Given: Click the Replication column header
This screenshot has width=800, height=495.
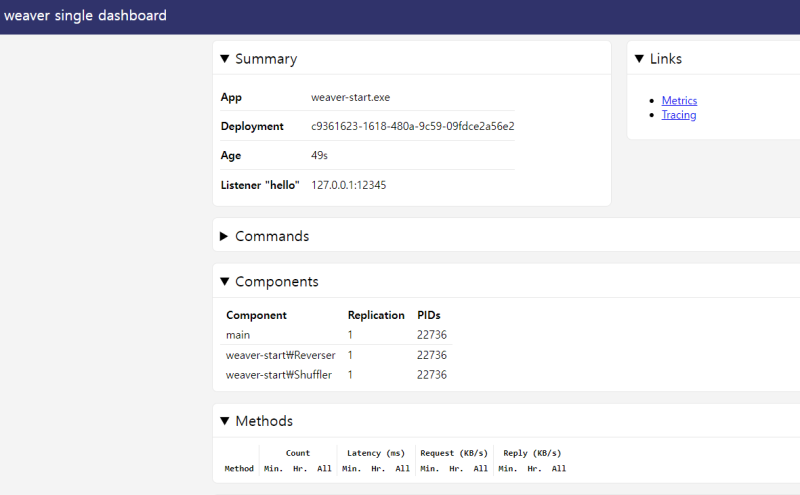Looking at the screenshot, I should point(376,315).
